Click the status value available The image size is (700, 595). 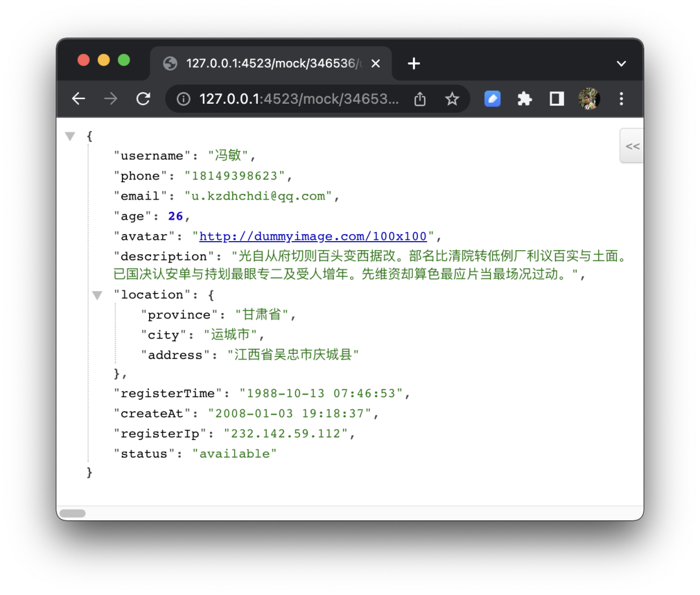click(x=235, y=454)
